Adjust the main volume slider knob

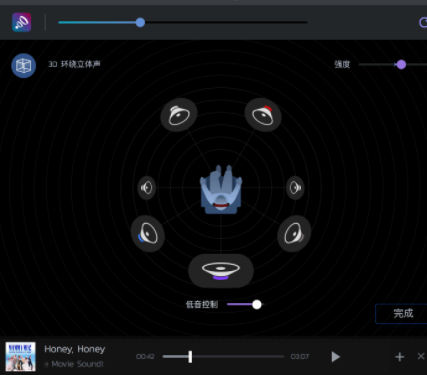tap(140, 22)
